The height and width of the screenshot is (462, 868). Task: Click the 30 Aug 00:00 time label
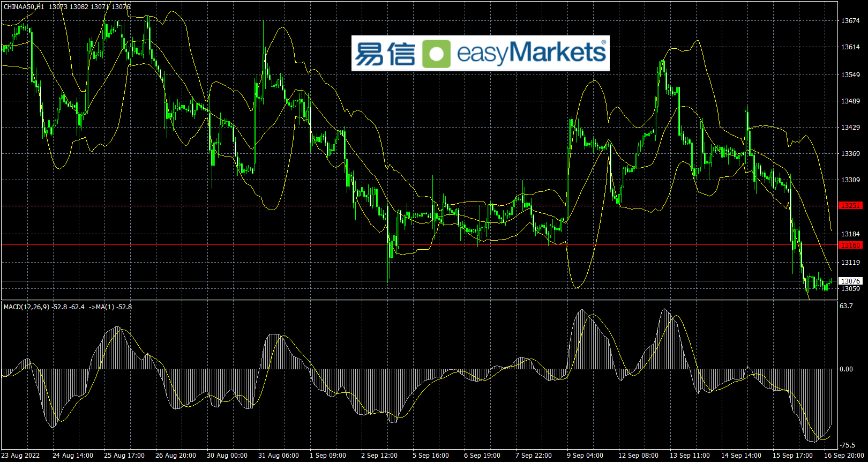(227, 456)
